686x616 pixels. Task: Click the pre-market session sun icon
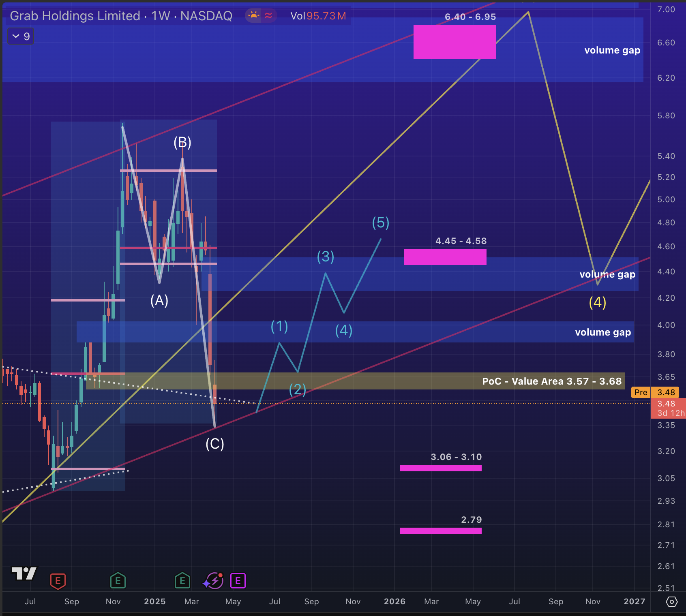pyautogui.click(x=254, y=16)
